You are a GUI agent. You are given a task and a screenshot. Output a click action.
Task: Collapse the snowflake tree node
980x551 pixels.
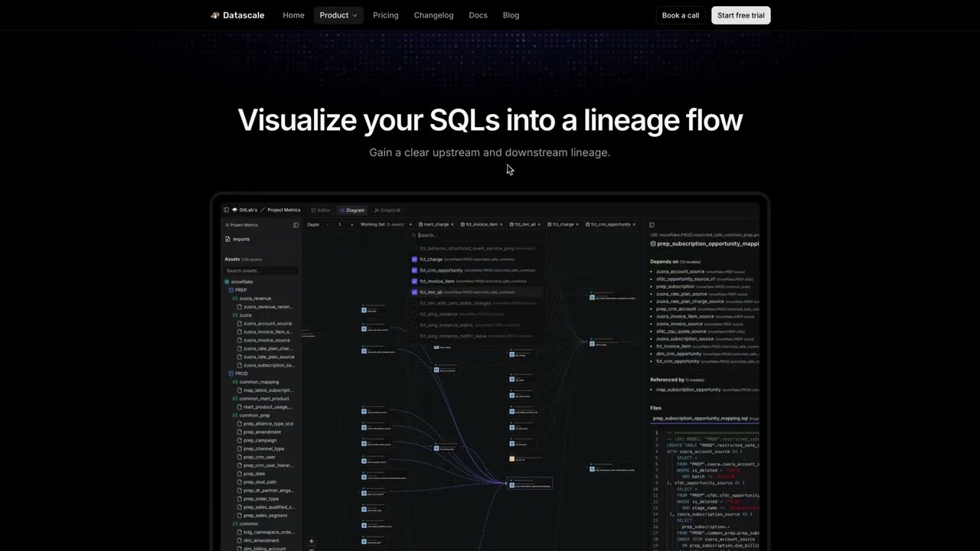[x=227, y=282]
